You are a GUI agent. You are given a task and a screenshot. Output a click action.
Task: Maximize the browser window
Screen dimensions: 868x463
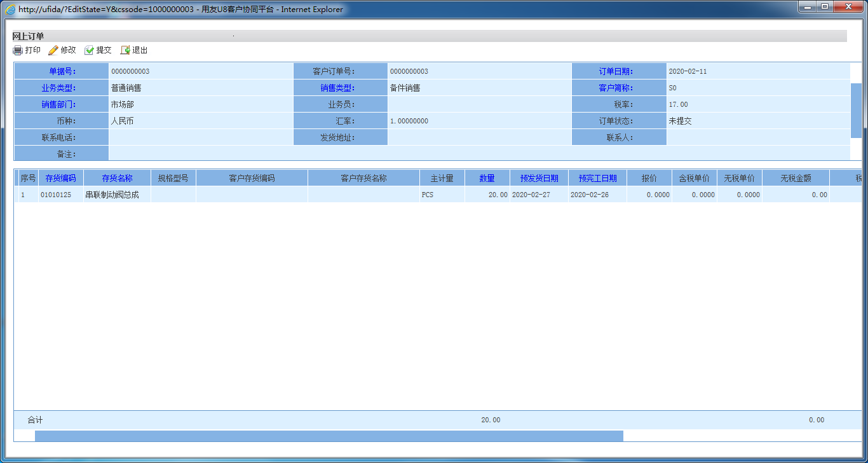tap(825, 7)
